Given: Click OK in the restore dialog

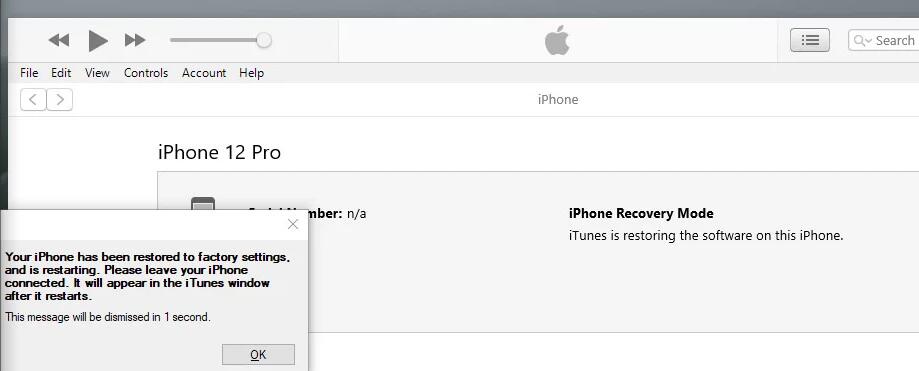Looking at the screenshot, I should (x=258, y=355).
